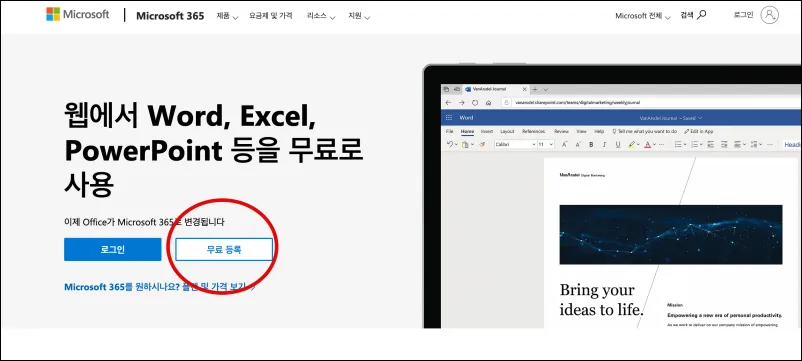Click the back arrow in pictured browser
The width and height of the screenshot is (802, 361).
coord(448,103)
